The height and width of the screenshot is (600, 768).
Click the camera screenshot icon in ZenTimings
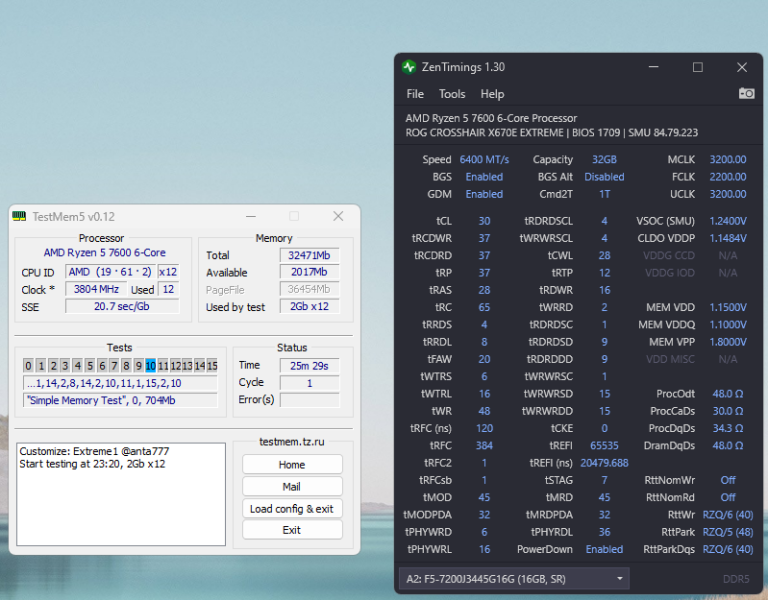tap(746, 93)
